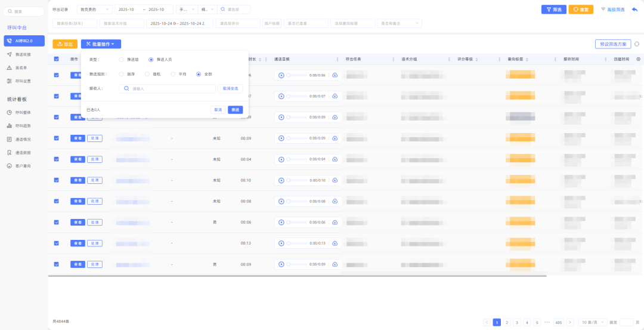Image resolution: width=644 pixels, height=330 pixels.
Task: Open the 10 条/页 page size dropdown
Action: click(x=592, y=322)
